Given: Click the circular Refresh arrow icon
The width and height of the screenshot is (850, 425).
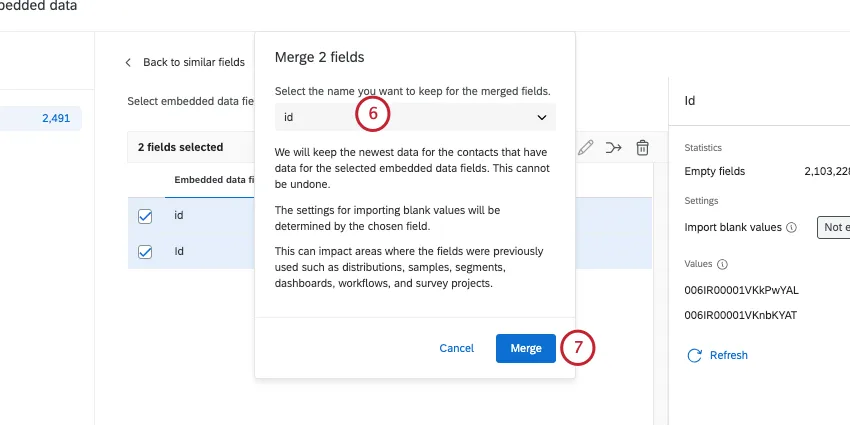Looking at the screenshot, I should [694, 355].
